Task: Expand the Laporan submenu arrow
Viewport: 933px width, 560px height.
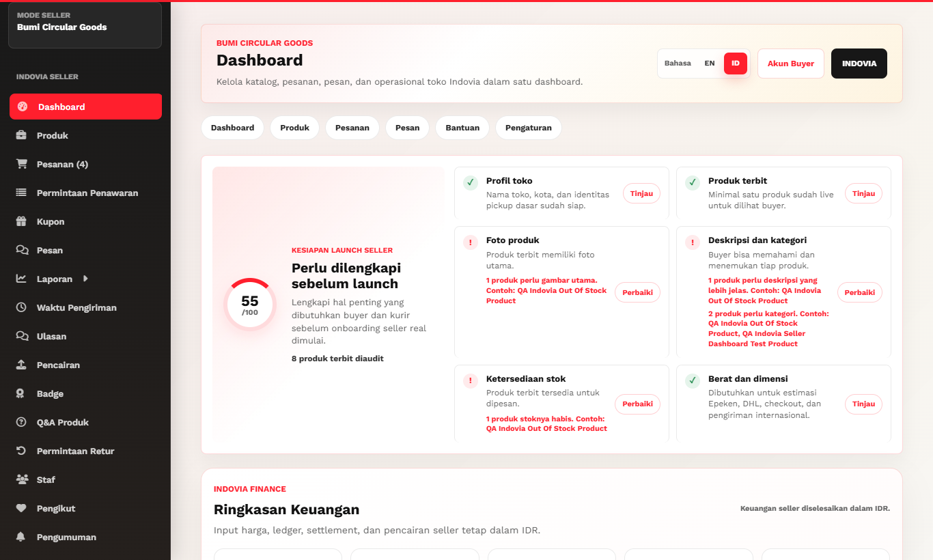Action: pyautogui.click(x=85, y=279)
